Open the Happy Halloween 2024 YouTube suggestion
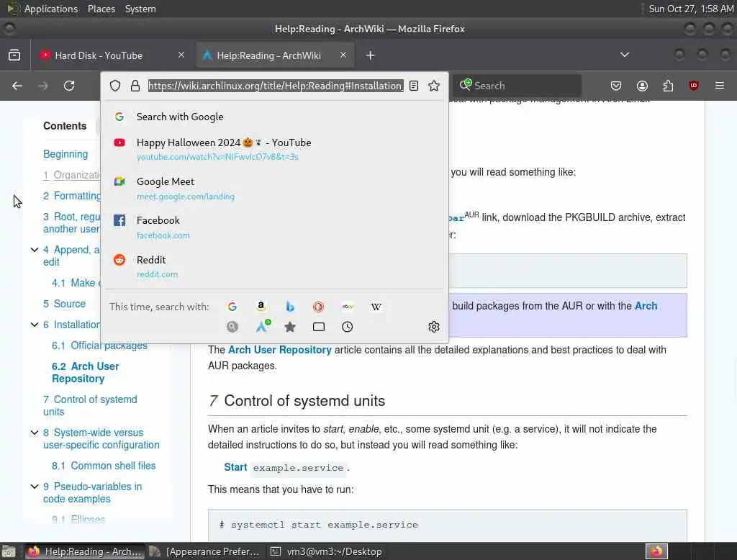 pos(274,149)
